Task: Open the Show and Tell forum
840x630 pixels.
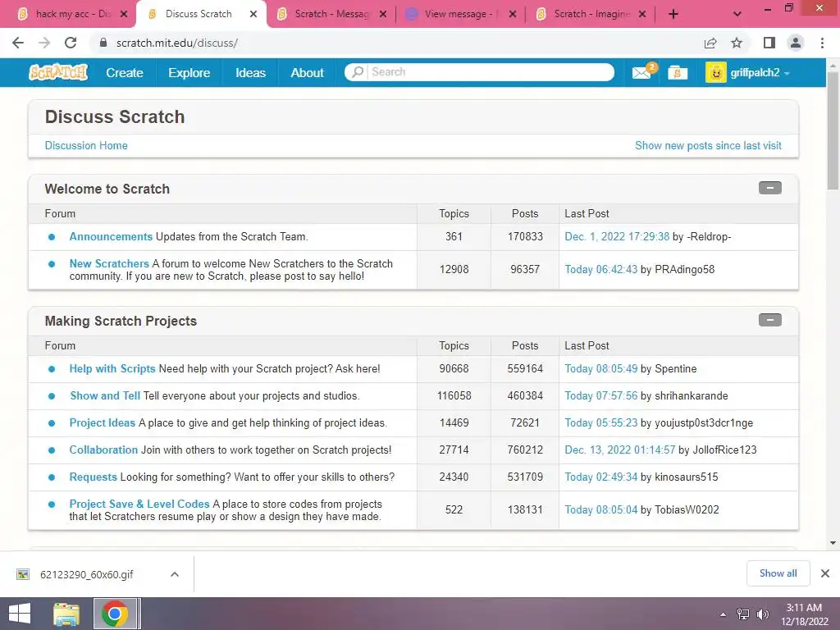Action: (x=105, y=396)
